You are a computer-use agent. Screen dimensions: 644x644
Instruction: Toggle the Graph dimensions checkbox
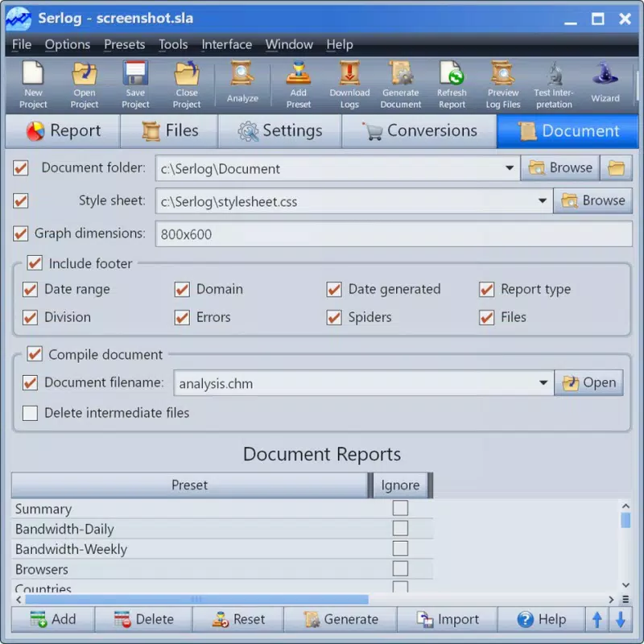click(x=21, y=233)
